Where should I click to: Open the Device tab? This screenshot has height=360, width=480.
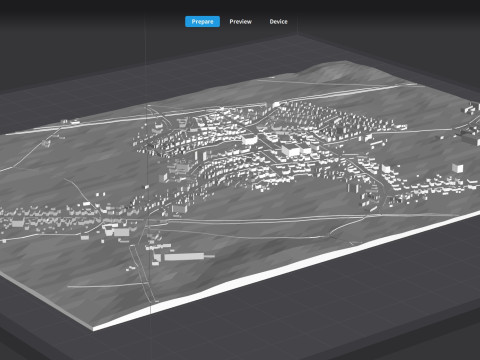(278, 22)
